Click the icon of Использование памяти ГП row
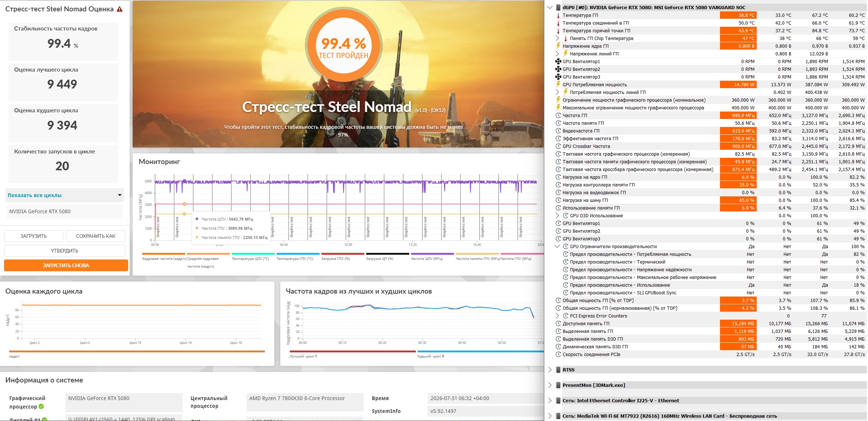 tap(558, 208)
